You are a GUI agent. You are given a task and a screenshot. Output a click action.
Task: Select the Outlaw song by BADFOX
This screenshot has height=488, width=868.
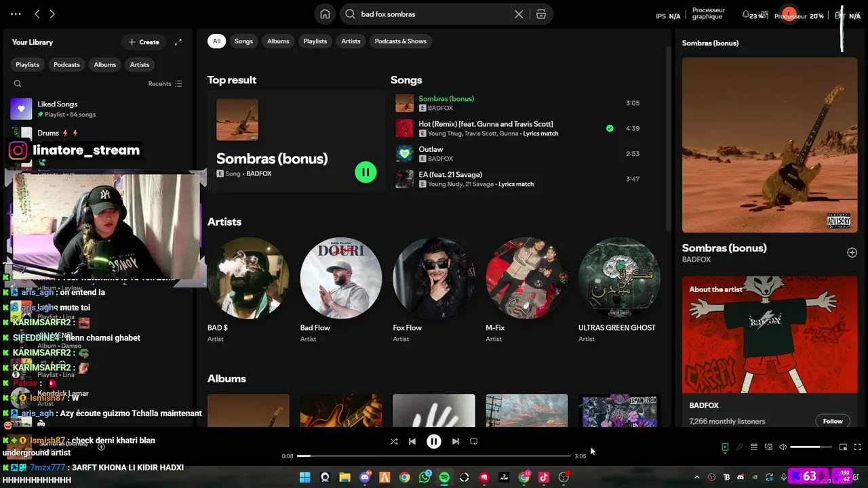[x=519, y=154]
